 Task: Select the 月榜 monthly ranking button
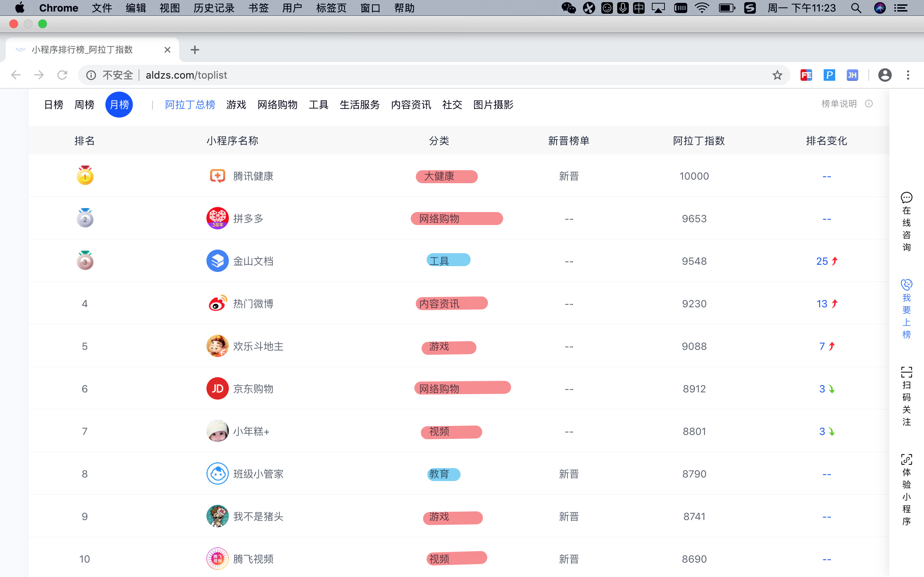(119, 105)
